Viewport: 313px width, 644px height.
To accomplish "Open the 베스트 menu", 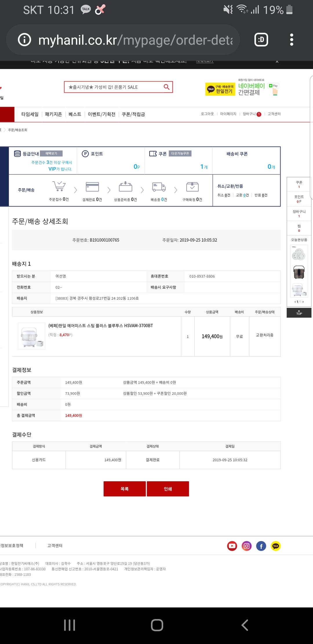I will point(75,114).
